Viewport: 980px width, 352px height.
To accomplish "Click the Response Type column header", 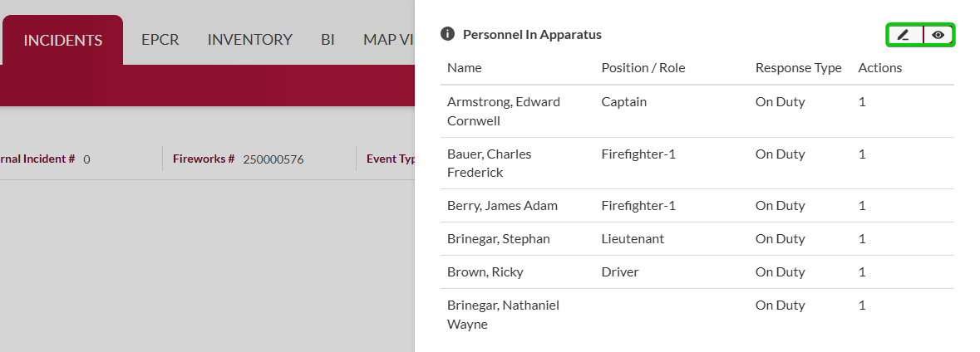I will pos(798,68).
